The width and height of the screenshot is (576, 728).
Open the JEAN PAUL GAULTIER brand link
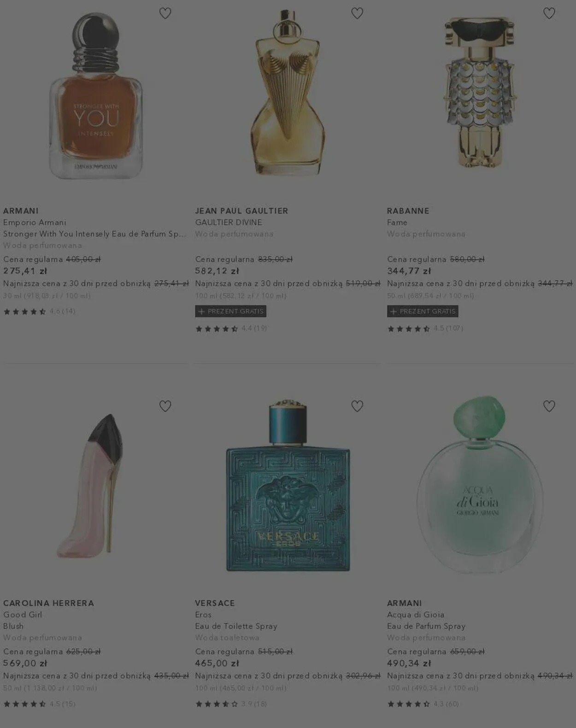click(241, 211)
